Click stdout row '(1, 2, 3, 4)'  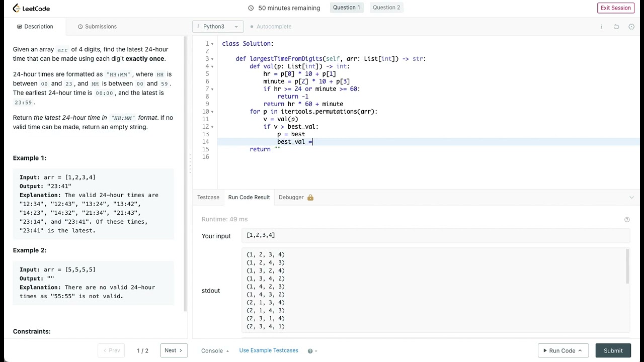(266, 255)
